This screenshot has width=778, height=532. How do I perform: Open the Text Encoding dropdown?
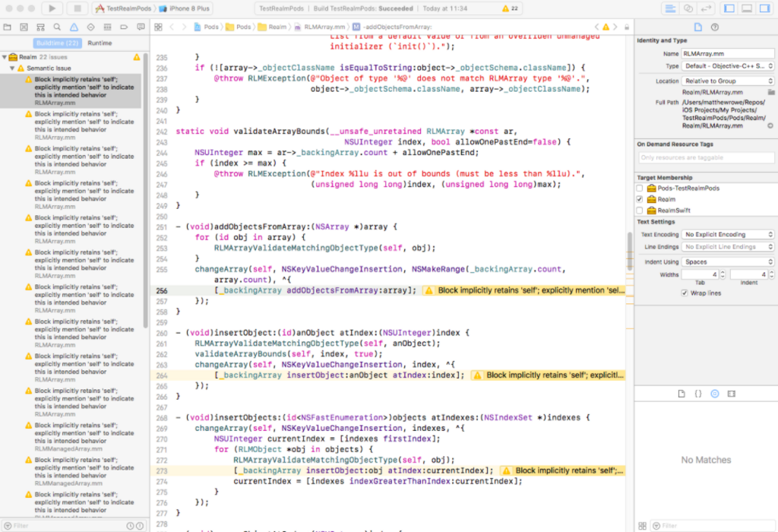pos(728,234)
